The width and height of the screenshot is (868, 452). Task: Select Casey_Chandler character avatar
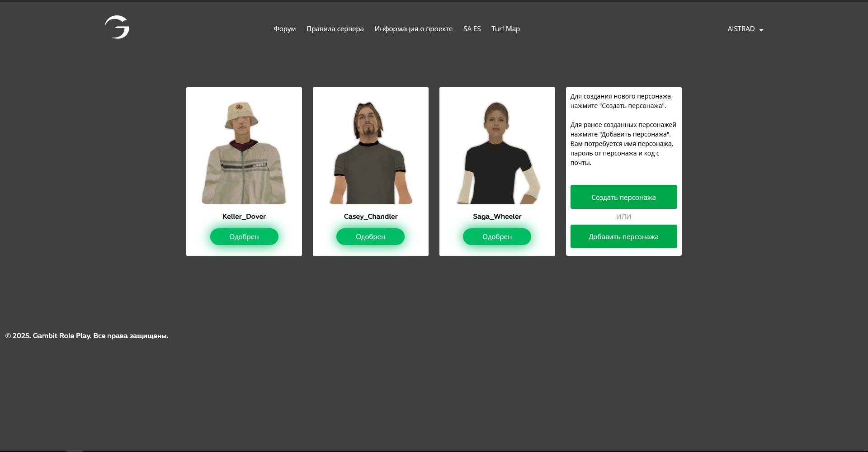pos(371,153)
